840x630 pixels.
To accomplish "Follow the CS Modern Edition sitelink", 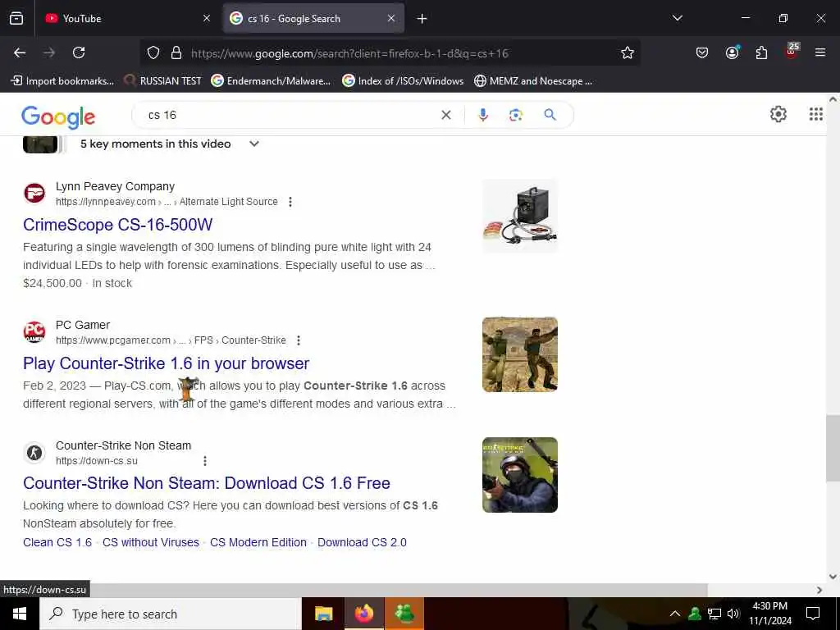I will point(258,543).
